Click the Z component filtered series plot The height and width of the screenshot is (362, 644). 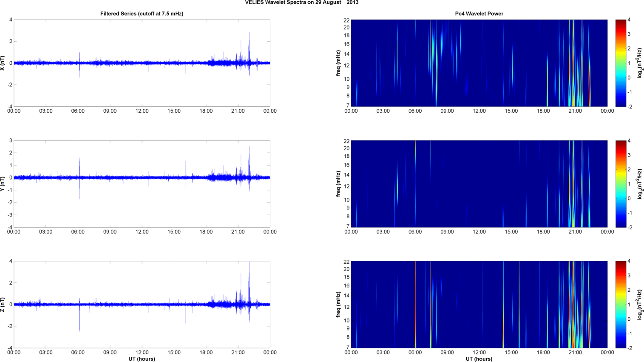click(x=142, y=305)
